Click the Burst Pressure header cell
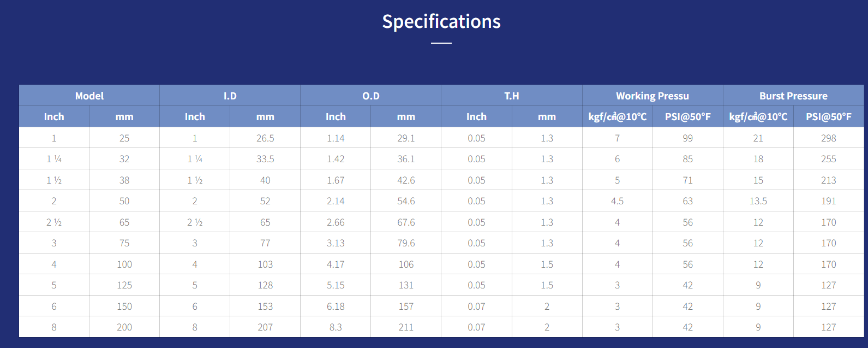The height and width of the screenshot is (348, 868). coord(793,96)
